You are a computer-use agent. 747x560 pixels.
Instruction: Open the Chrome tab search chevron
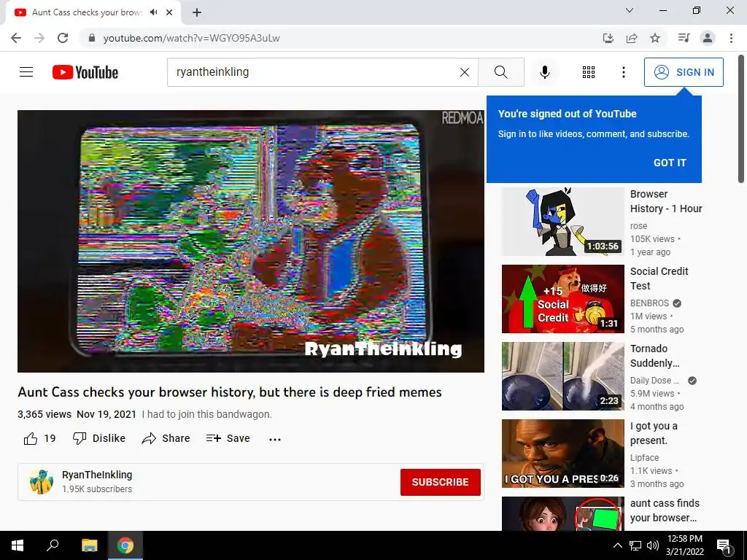(630, 10)
